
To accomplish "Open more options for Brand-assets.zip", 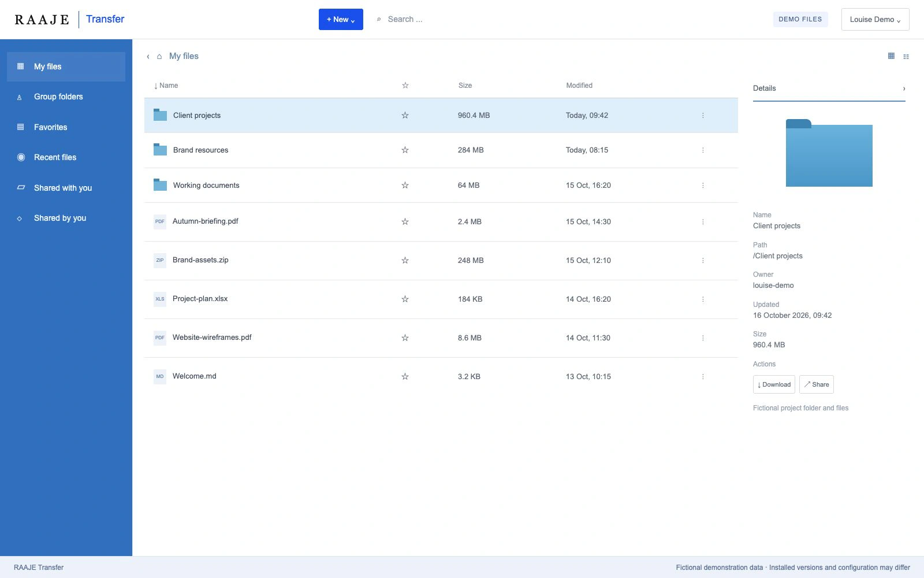I will coord(703,261).
